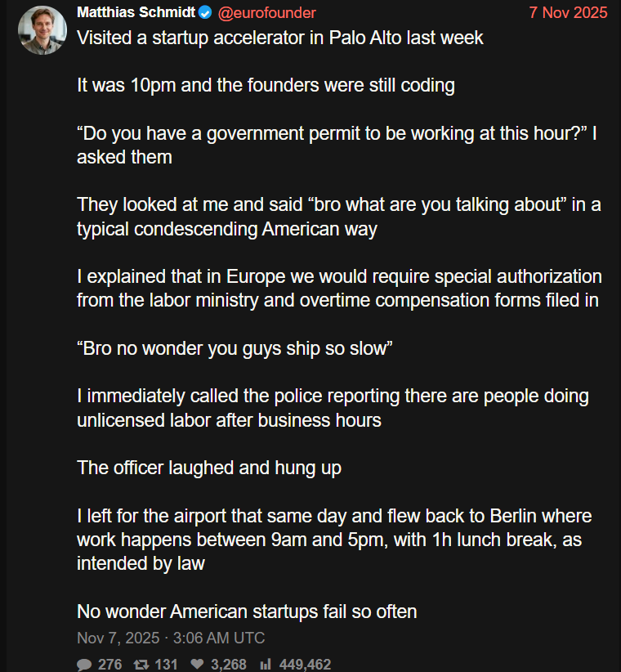Click the line about Palo Alto accelerator

coord(279,38)
